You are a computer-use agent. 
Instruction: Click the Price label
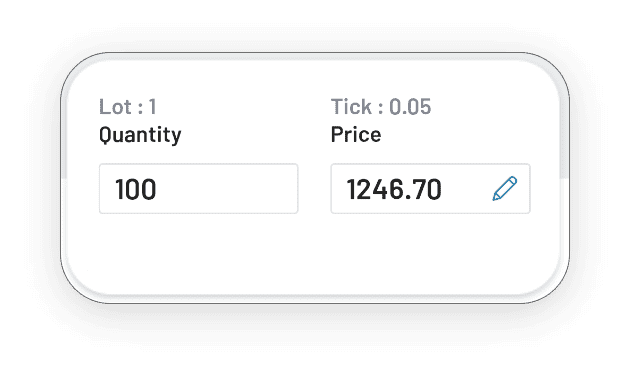[356, 135]
